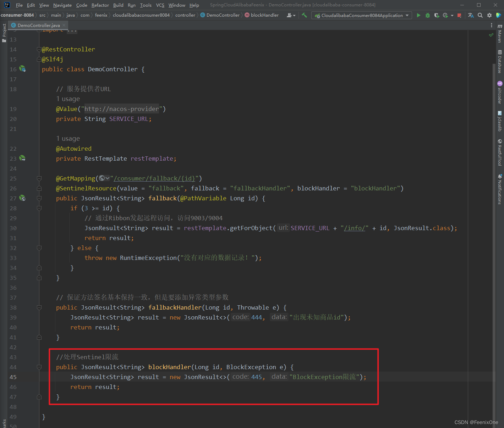
Task: Click the DemoController breadcrumb item
Action: pos(220,15)
